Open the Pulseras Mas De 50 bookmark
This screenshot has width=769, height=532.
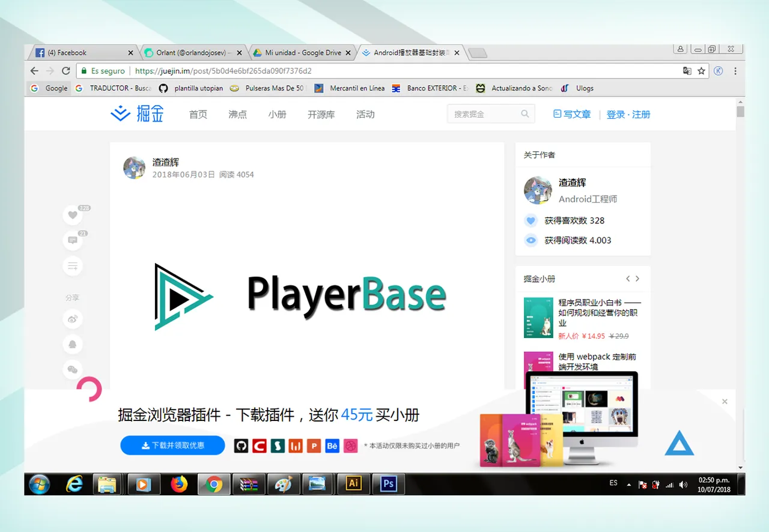pyautogui.click(x=269, y=88)
